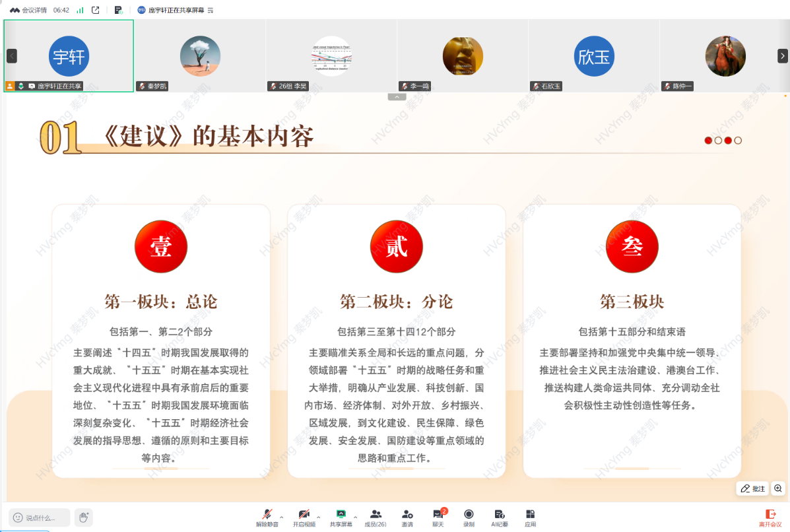The height and width of the screenshot is (532, 790).
Task: Expand audio options arrow beside 解除静音
Action: pos(282,517)
